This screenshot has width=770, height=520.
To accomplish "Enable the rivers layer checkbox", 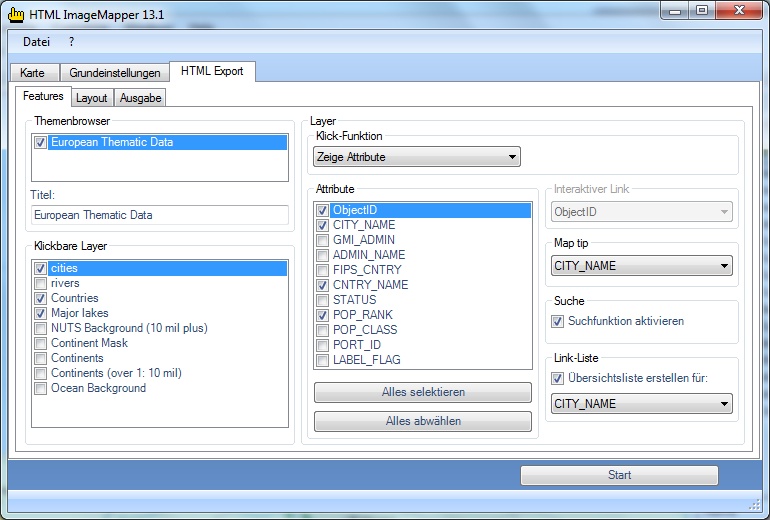I will tap(41, 284).
